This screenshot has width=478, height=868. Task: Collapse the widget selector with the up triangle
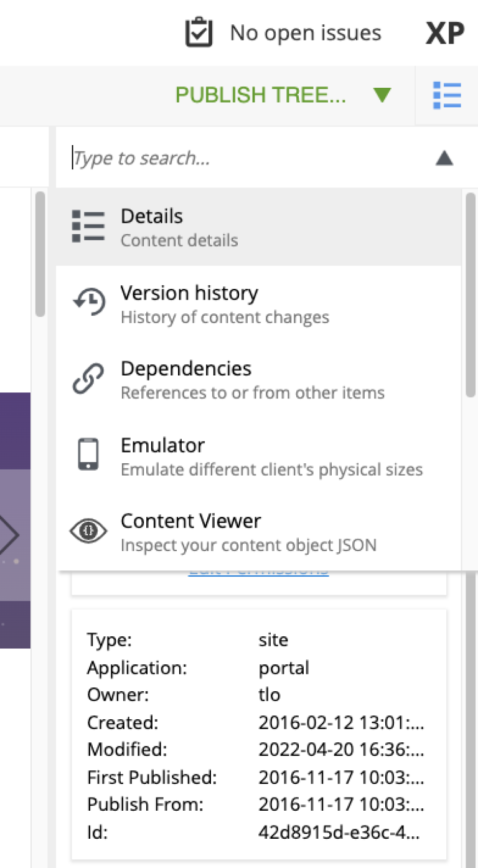pos(444,158)
